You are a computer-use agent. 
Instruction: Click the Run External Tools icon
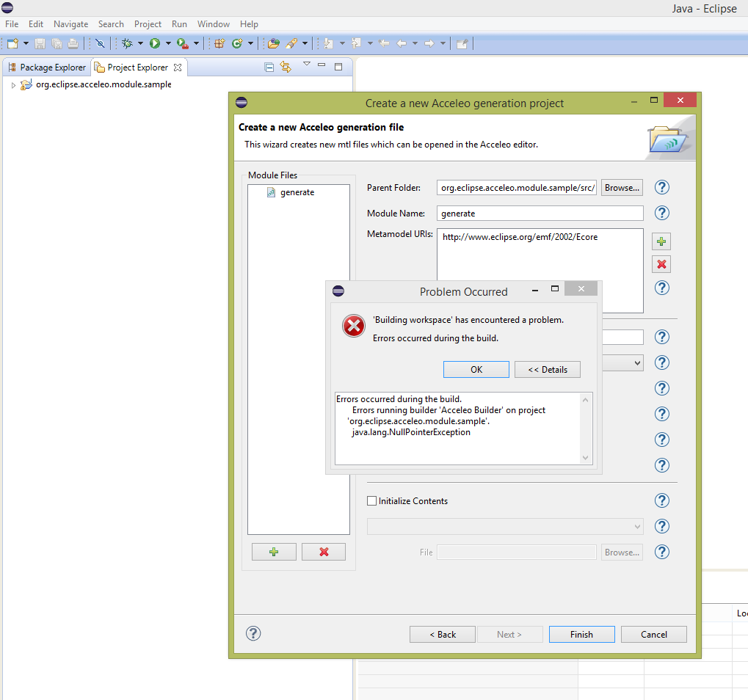pyautogui.click(x=182, y=43)
